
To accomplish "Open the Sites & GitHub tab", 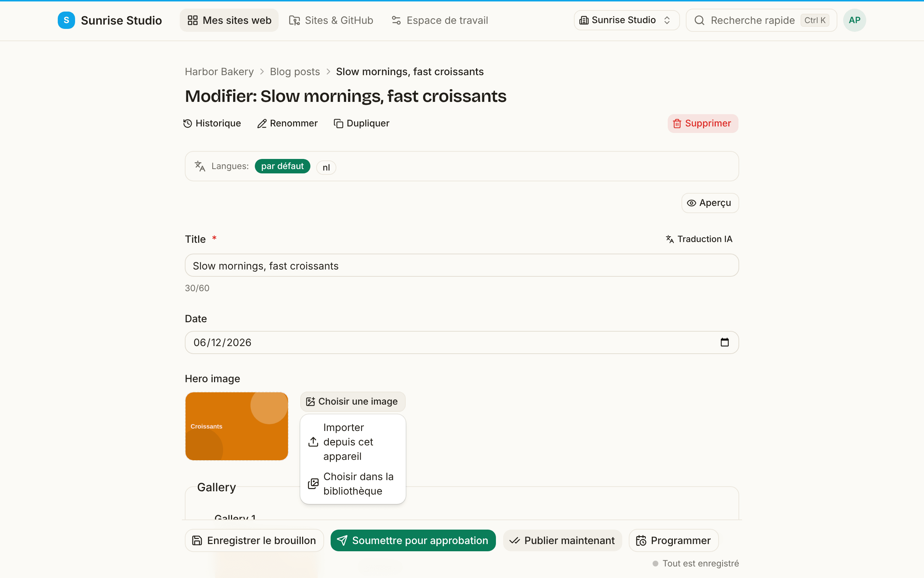I will 331,20.
